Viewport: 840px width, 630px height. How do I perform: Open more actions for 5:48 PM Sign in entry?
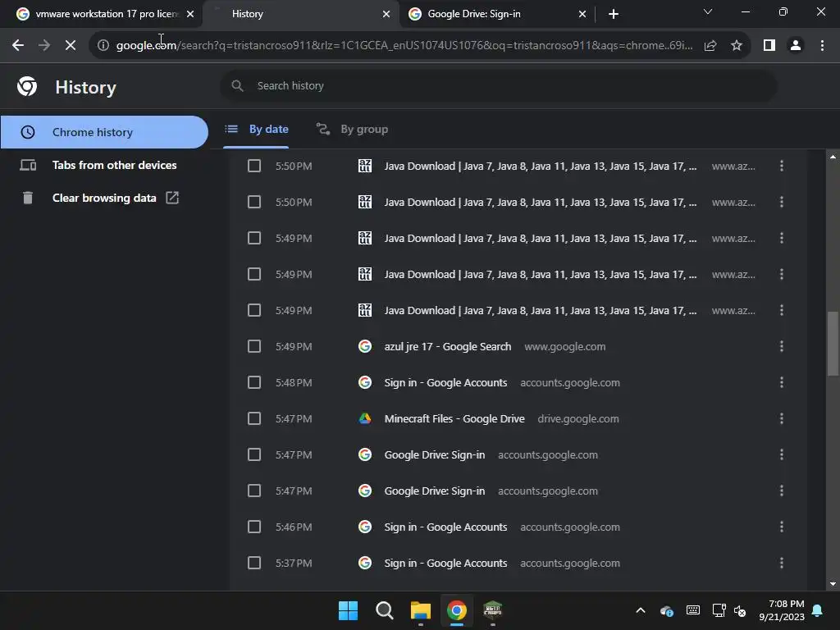tap(782, 382)
